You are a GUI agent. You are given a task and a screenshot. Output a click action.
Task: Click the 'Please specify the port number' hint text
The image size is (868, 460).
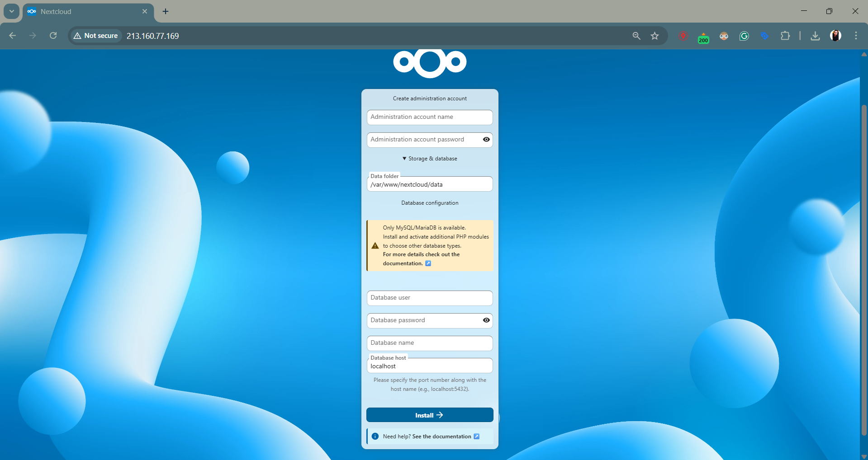point(430,385)
